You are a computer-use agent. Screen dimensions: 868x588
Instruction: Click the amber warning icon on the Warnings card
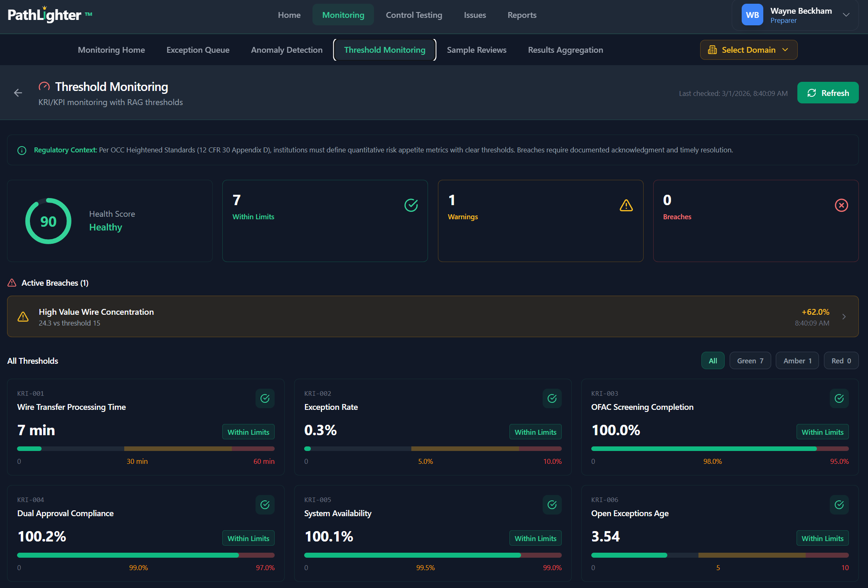(626, 205)
